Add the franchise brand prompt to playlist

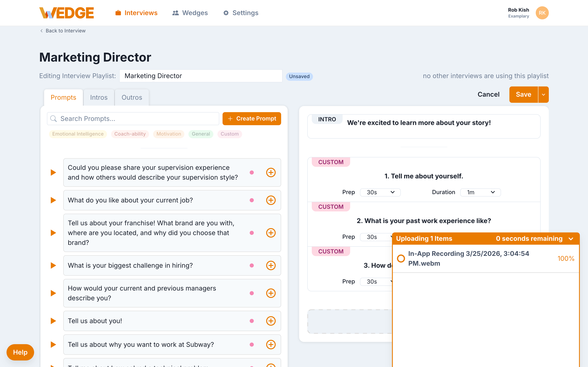271,233
